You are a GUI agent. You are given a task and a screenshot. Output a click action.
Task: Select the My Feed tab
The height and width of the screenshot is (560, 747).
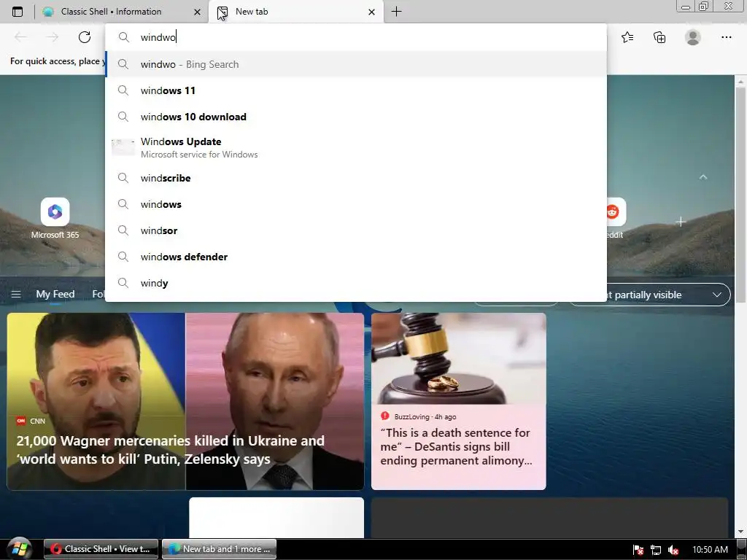tap(55, 295)
